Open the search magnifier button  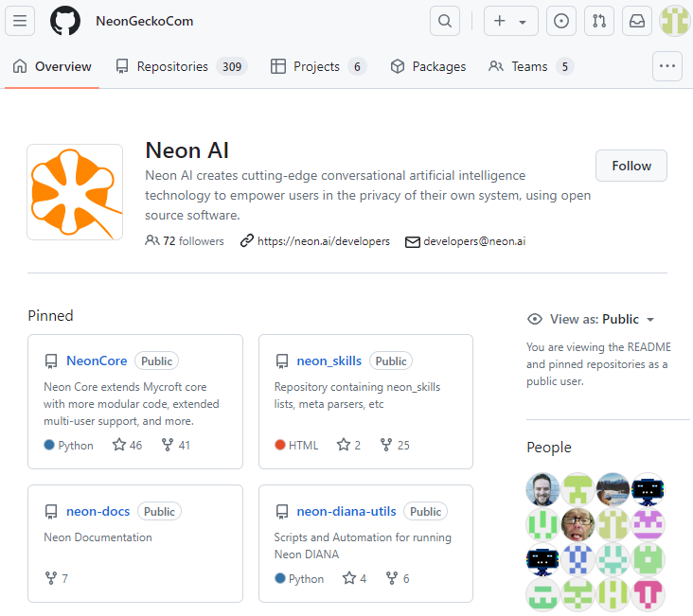(444, 21)
